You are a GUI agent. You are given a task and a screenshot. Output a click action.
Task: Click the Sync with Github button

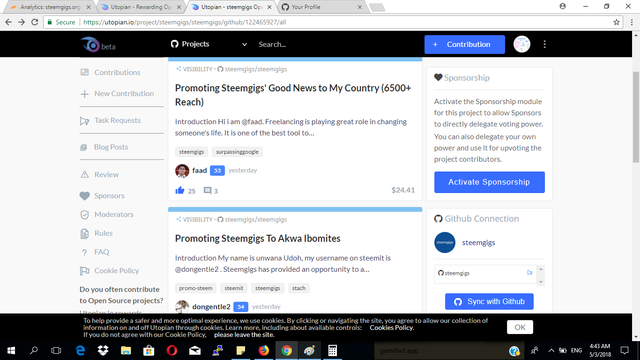(489, 302)
